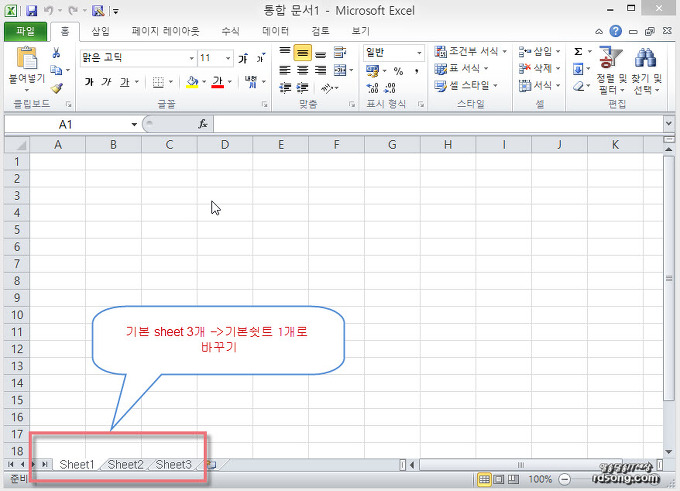Viewport: 680px width, 491px height.
Task: Toggle center horizontal alignment
Action: 302,70
